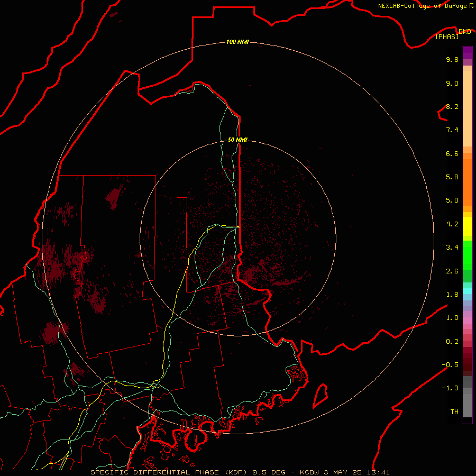Click the 8.2 scale label
The height and width of the screenshot is (476, 476).
click(x=452, y=106)
